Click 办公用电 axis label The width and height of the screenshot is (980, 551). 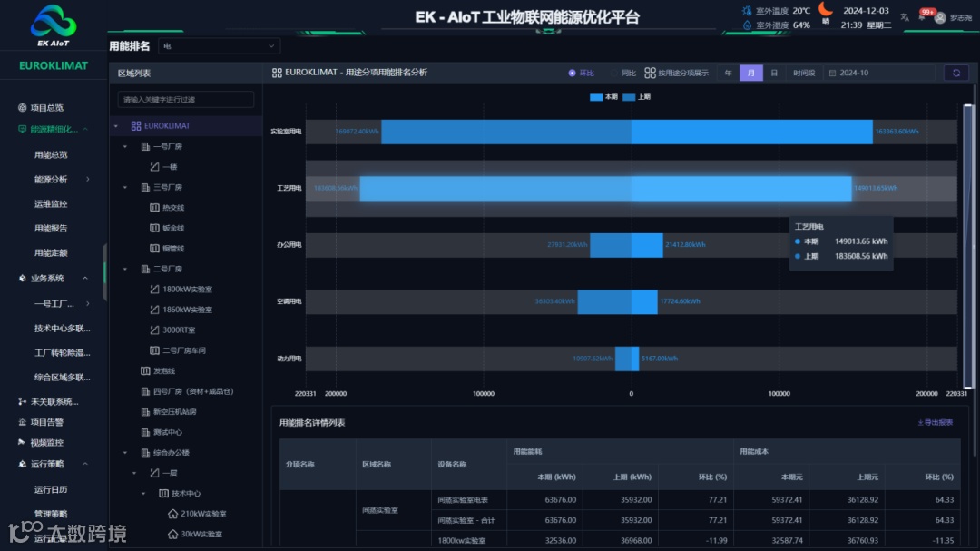(289, 245)
